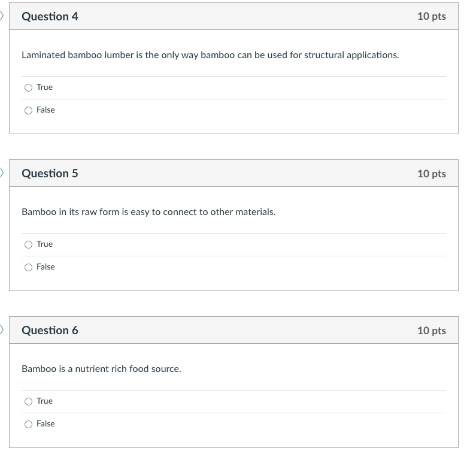
Task: Answer Question 6 with the False radio circle
Action: pyautogui.click(x=28, y=424)
